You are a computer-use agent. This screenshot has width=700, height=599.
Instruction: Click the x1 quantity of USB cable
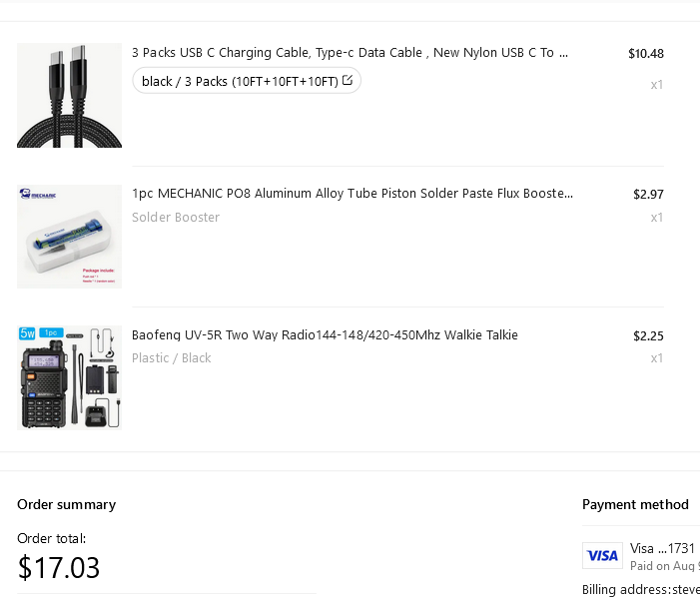657,85
